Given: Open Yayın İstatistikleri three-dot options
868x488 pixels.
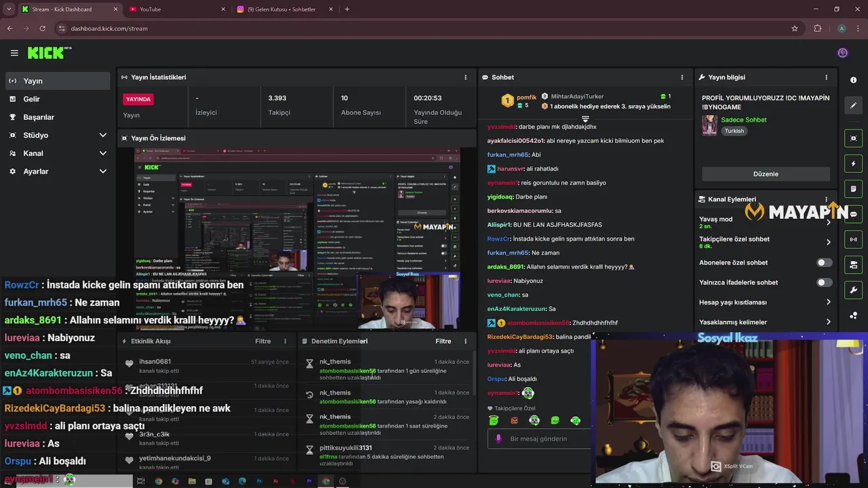Looking at the screenshot, I should (465, 77).
